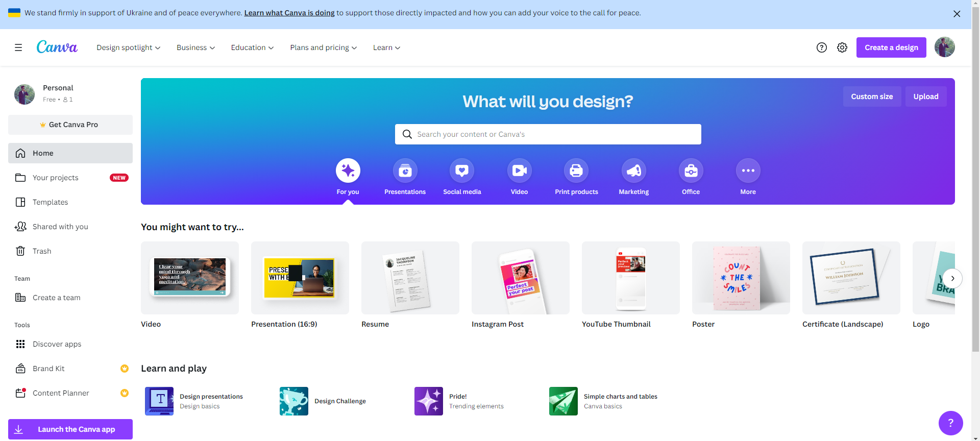Open the Presentation (16:9) thumbnail
The height and width of the screenshot is (441, 980).
click(x=300, y=278)
